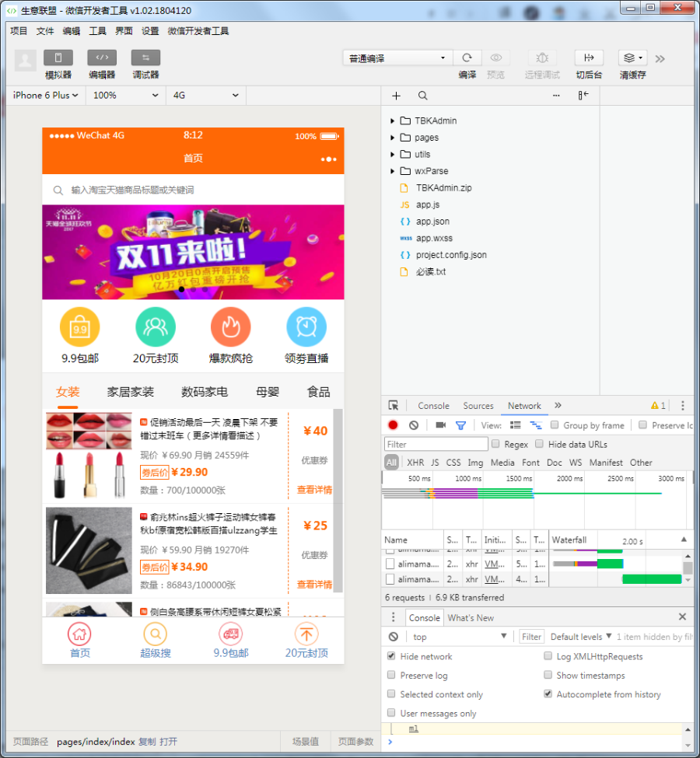Viewport: 700px width, 758px height.
Task: Click the user avatar placeholder
Action: [25, 61]
